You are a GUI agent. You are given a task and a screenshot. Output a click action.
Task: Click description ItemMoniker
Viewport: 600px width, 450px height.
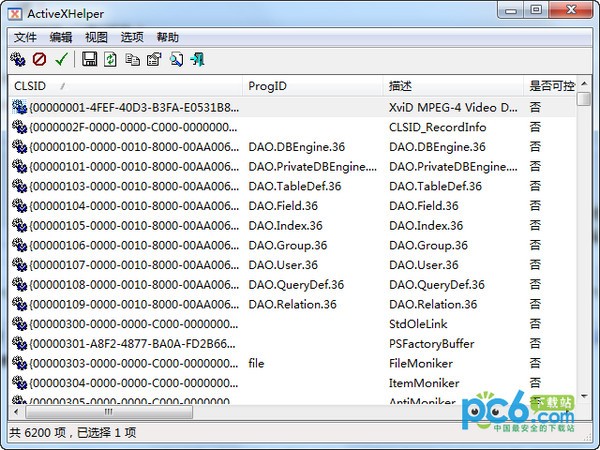[424, 383]
